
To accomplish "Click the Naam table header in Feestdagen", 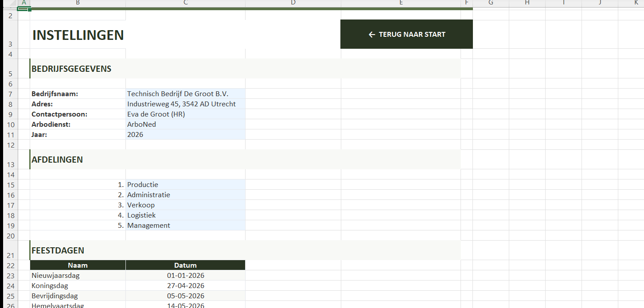I will (78, 265).
